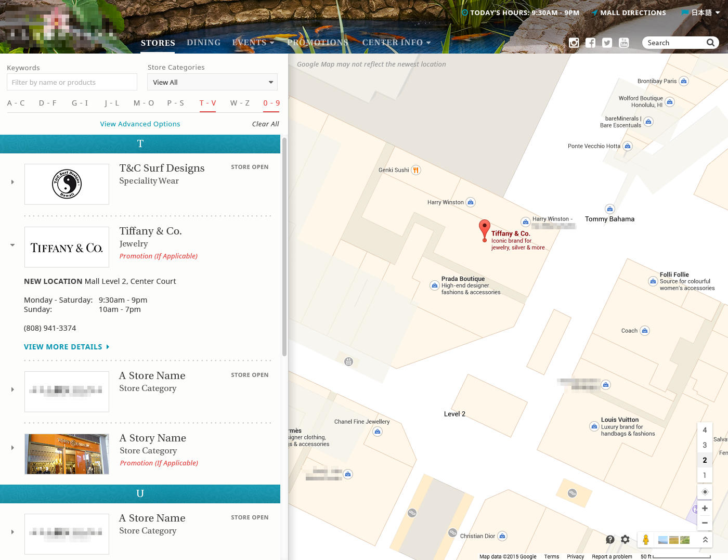Click Report a problem link
The image size is (728, 560).
612,556
